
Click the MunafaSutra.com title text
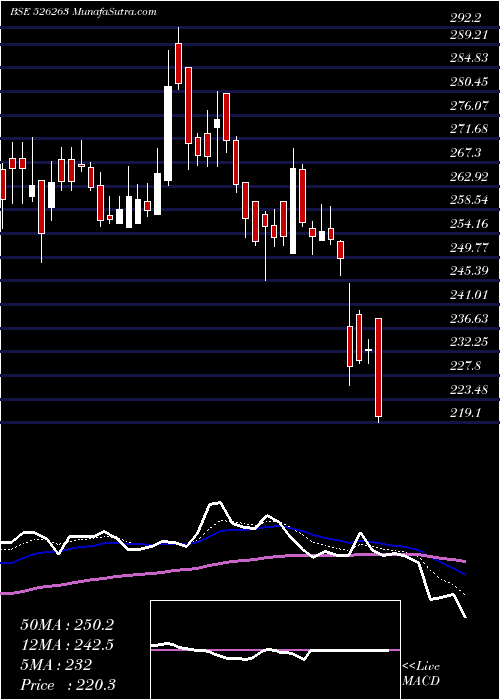coord(113,12)
